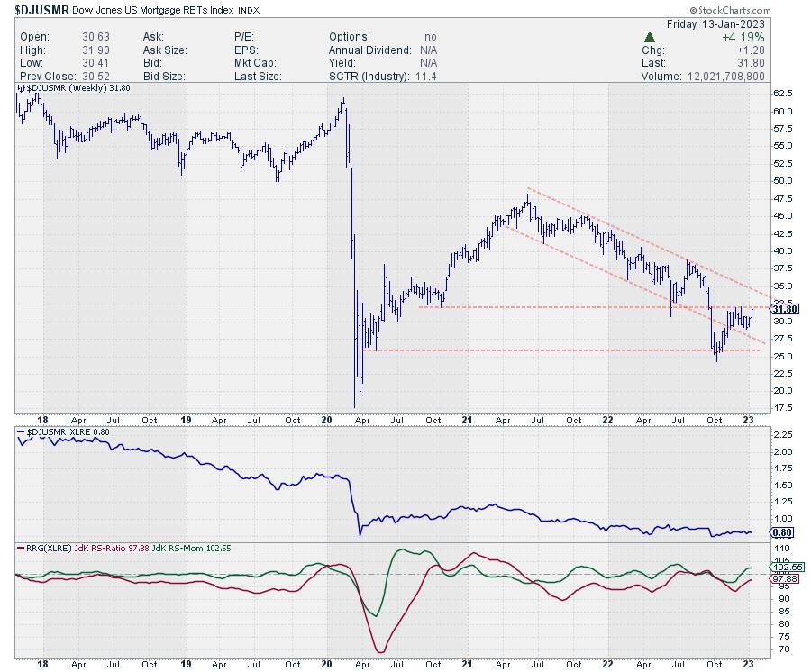Click the StockCharts.com copyright label
This screenshot has height=672, width=811.
pos(730,10)
